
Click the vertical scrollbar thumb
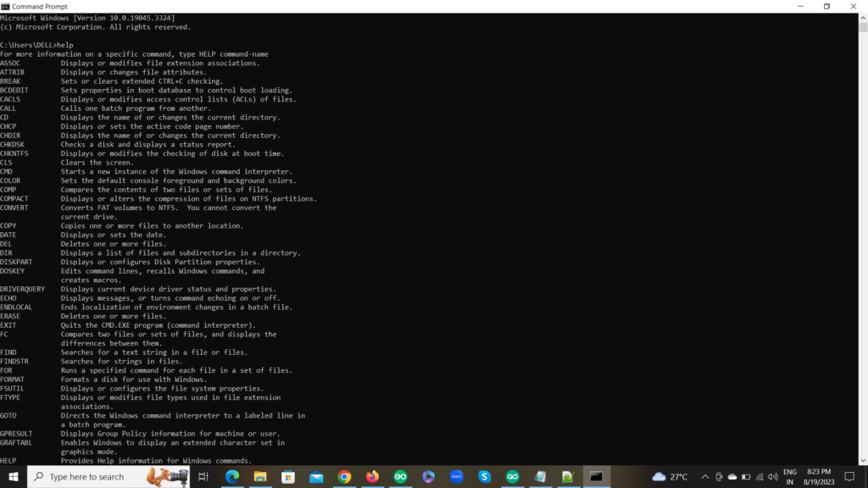(863, 28)
